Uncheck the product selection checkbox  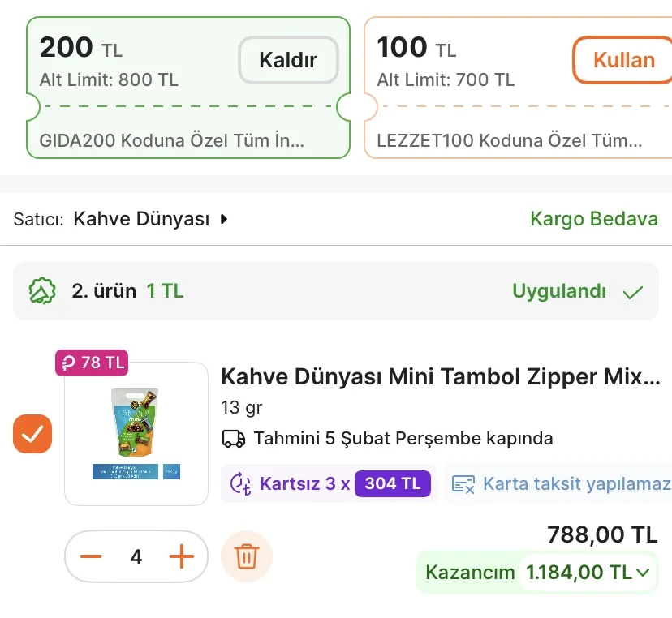click(32, 434)
